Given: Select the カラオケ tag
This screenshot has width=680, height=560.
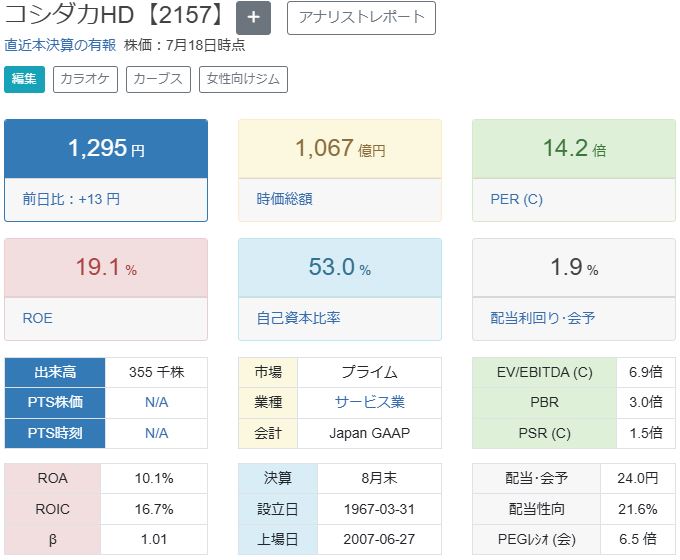Looking at the screenshot, I should [x=85, y=79].
